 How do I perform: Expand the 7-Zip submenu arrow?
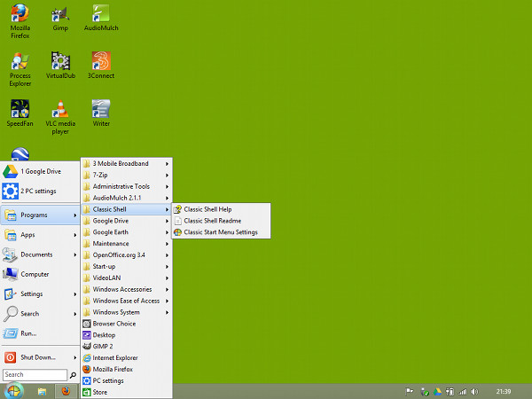click(167, 176)
